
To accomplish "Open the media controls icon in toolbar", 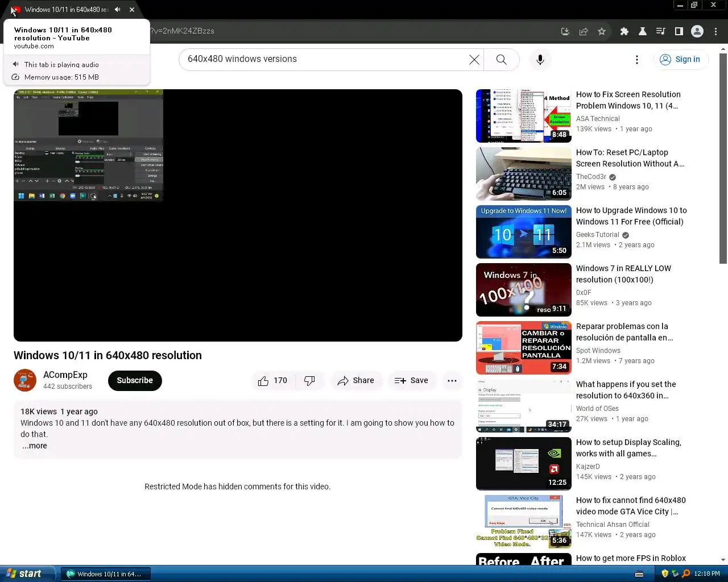I will [660, 31].
